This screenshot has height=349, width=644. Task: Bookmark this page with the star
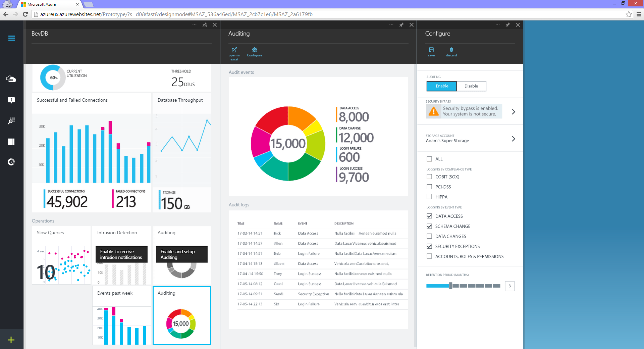point(629,14)
